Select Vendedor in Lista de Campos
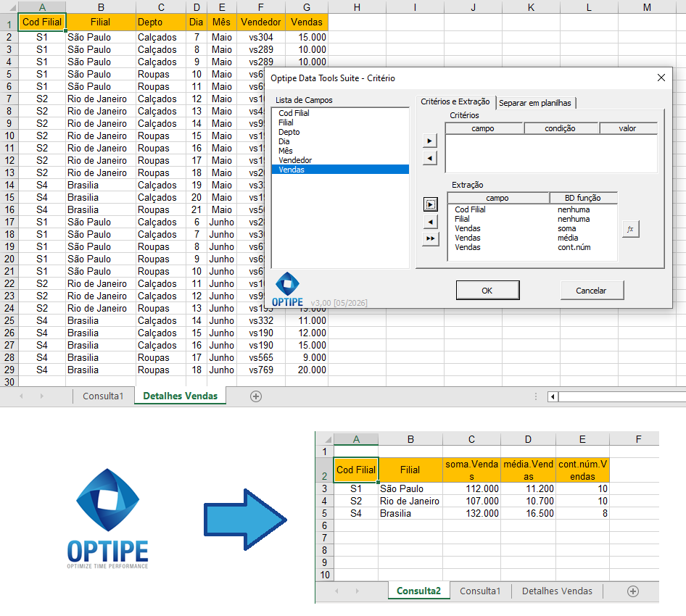Image resolution: width=686 pixels, height=616 pixels. 340,160
